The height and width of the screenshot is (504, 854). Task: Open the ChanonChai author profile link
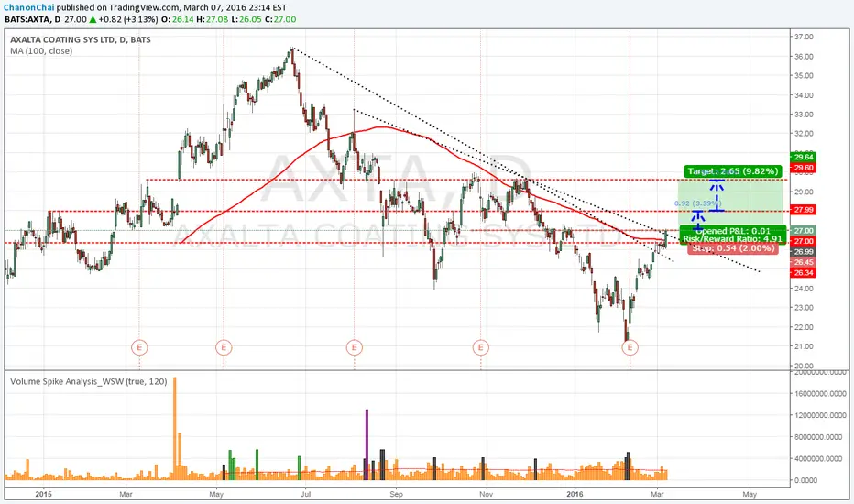pyautogui.click(x=29, y=7)
